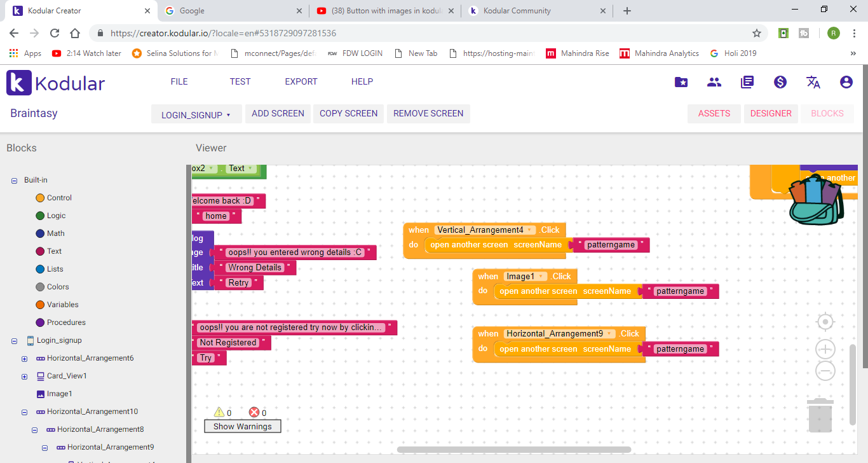Open the EXPORT menu

click(x=301, y=81)
